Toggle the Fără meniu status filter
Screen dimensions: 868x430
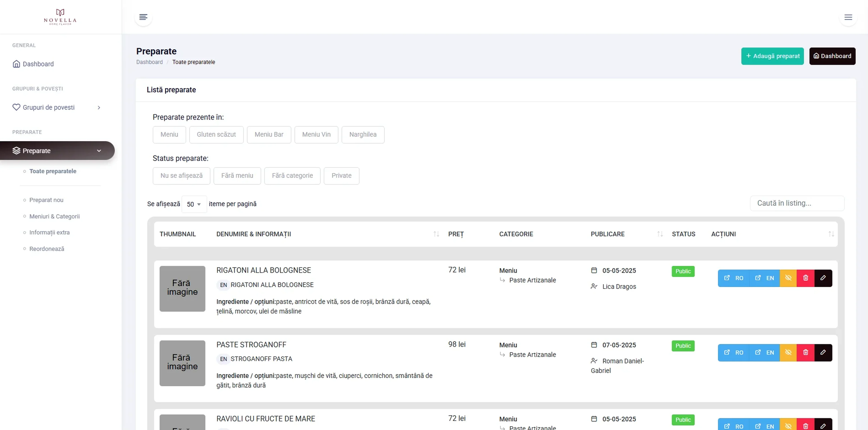(237, 176)
